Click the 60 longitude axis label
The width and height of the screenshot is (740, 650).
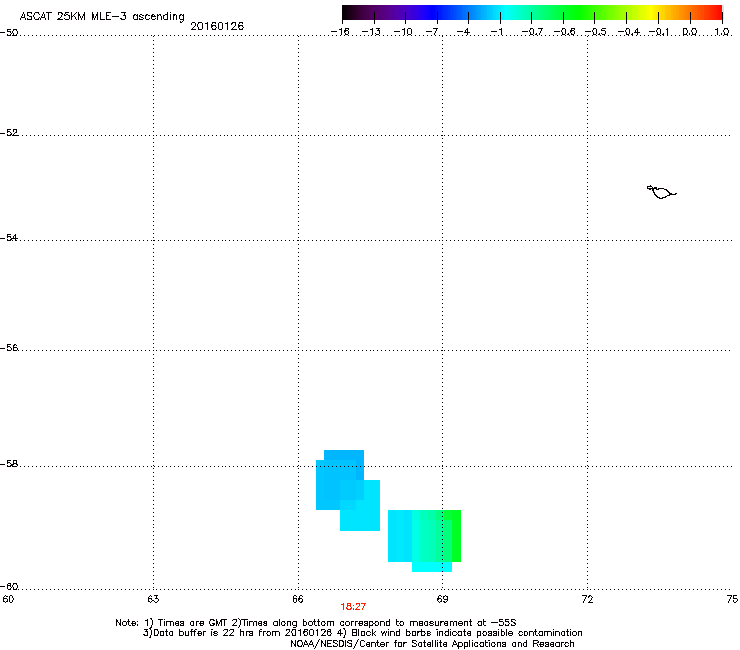pos(8,599)
